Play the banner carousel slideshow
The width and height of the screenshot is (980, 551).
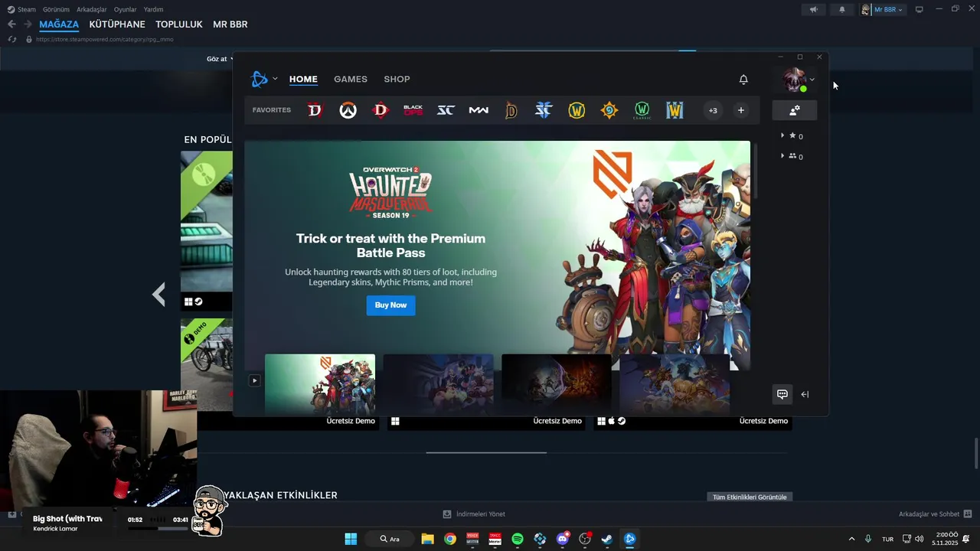(254, 380)
